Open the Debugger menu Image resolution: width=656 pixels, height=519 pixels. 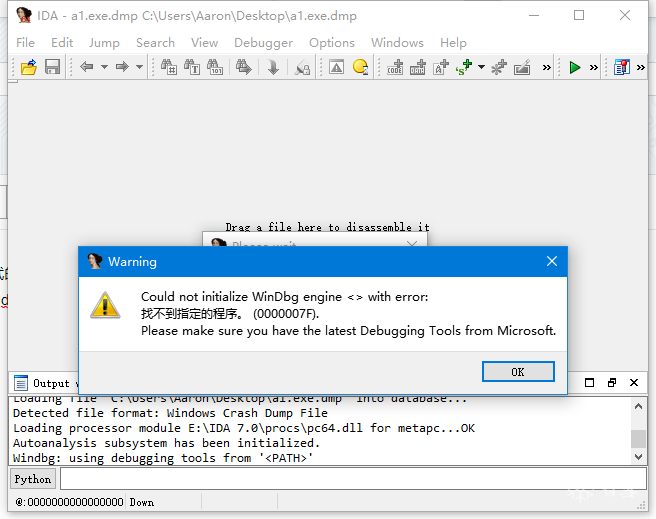[264, 43]
